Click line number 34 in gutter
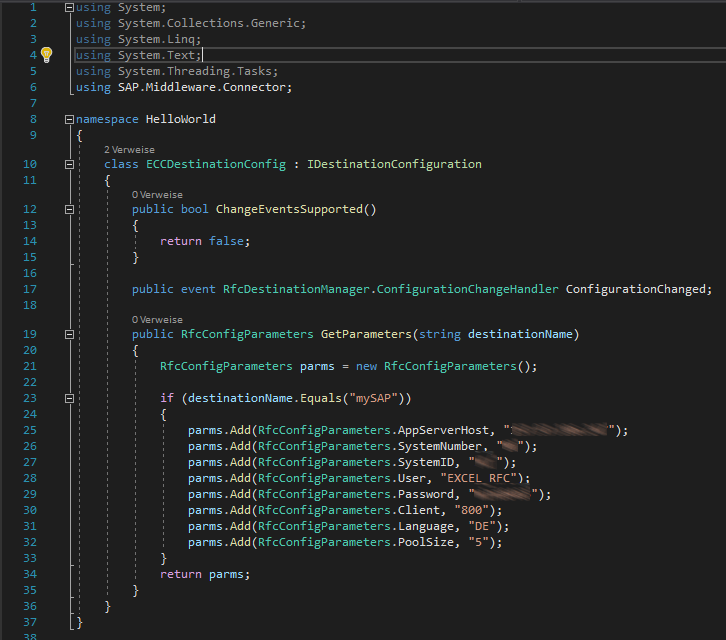 click(x=30, y=574)
